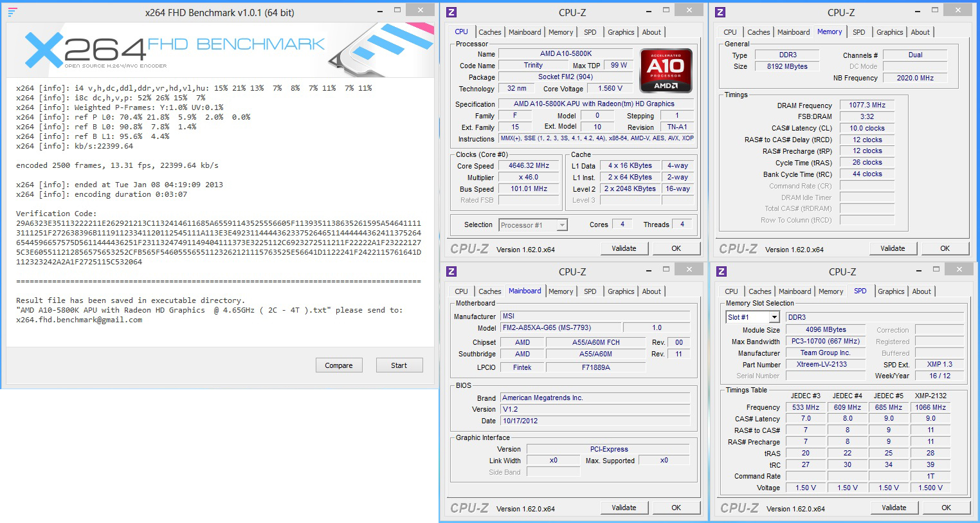
Task: Click the Max Bandwidth value 'PC3-10700 (667 MHz)'
Action: [x=826, y=342]
